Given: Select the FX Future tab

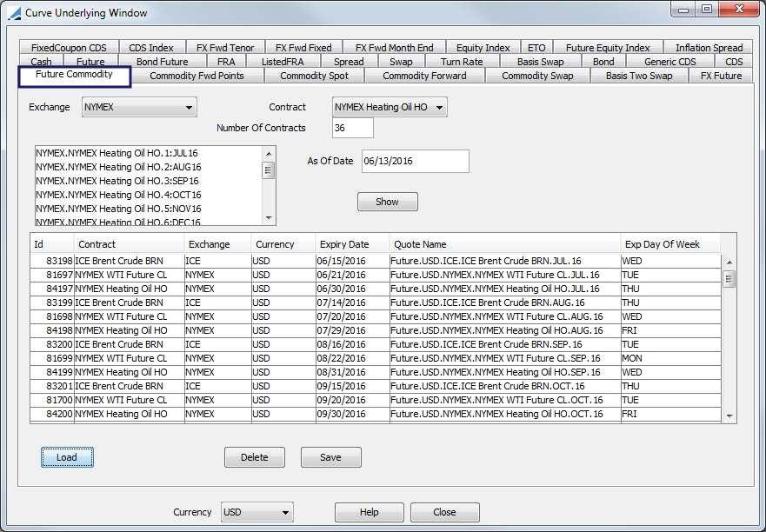Looking at the screenshot, I should [721, 76].
